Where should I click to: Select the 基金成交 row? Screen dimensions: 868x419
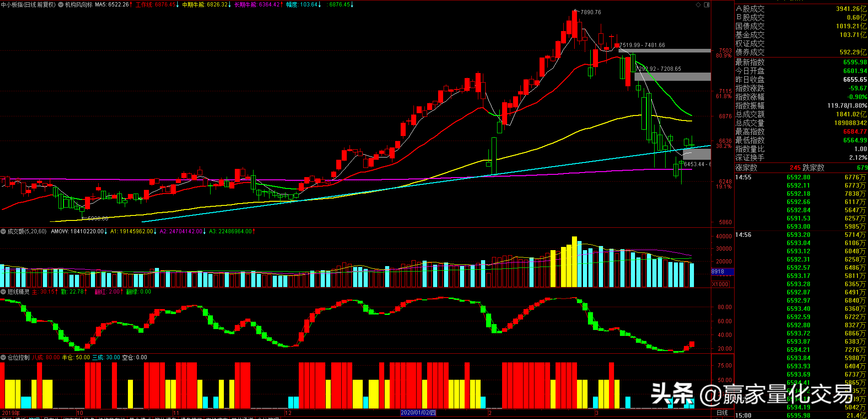click(x=801, y=35)
